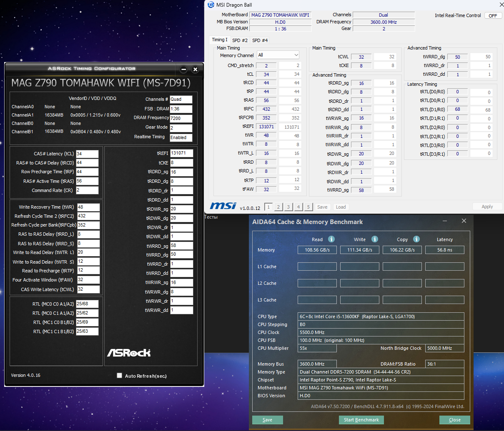
Task: Click the CMD_stretch input field
Action: 266,66
